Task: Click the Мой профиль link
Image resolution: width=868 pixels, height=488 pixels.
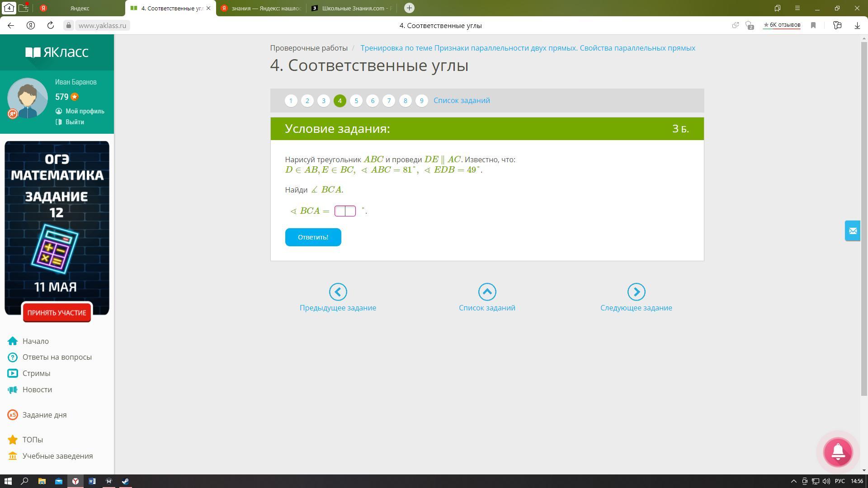Action: (x=85, y=111)
